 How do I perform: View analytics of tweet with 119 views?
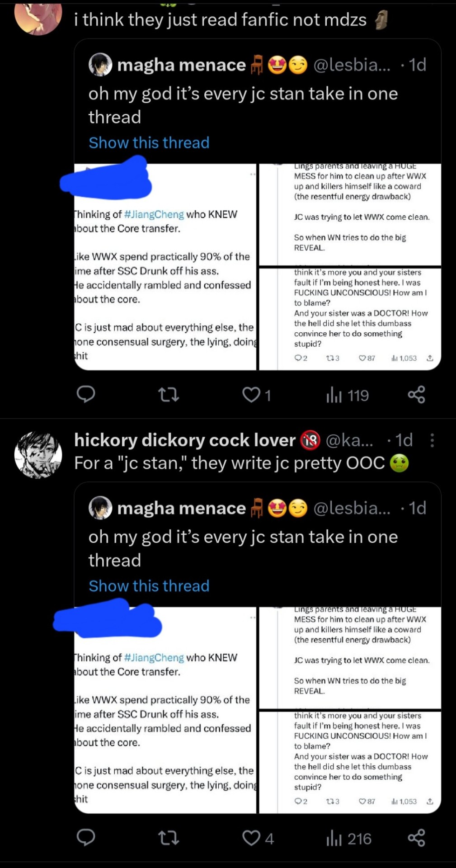coord(347,396)
